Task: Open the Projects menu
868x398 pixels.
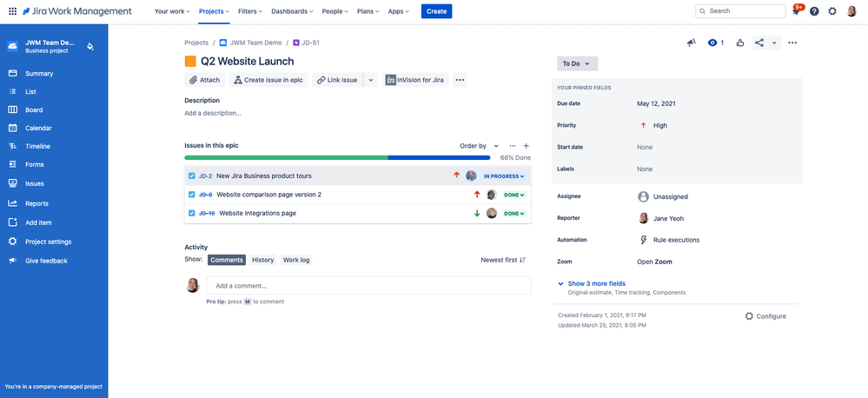Action: point(214,11)
